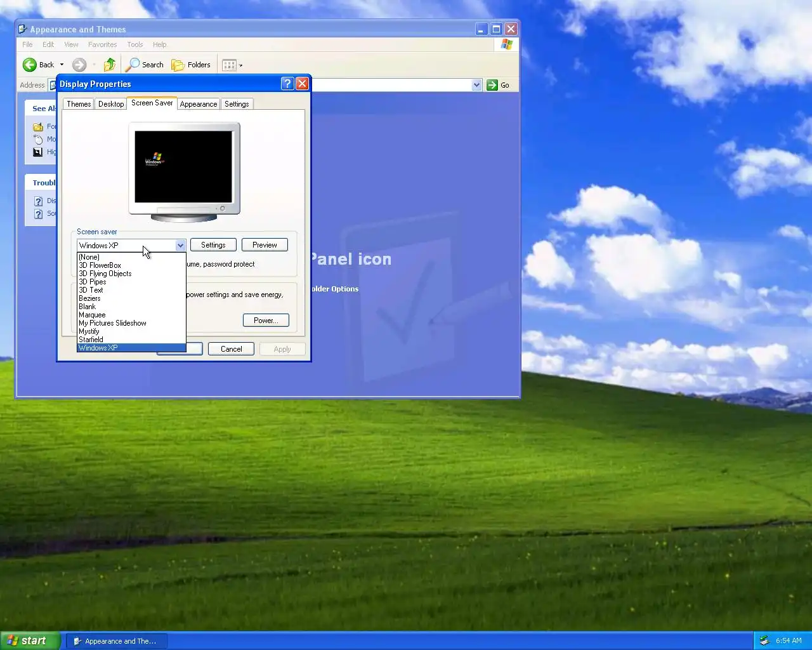
Task: Click the Windows flag logo in Explorer
Action: [x=506, y=44]
